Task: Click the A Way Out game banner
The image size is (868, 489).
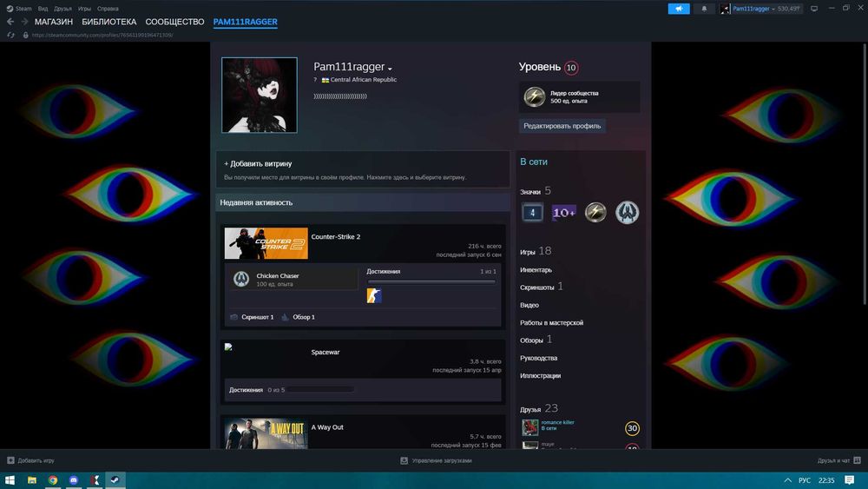Action: [266, 433]
